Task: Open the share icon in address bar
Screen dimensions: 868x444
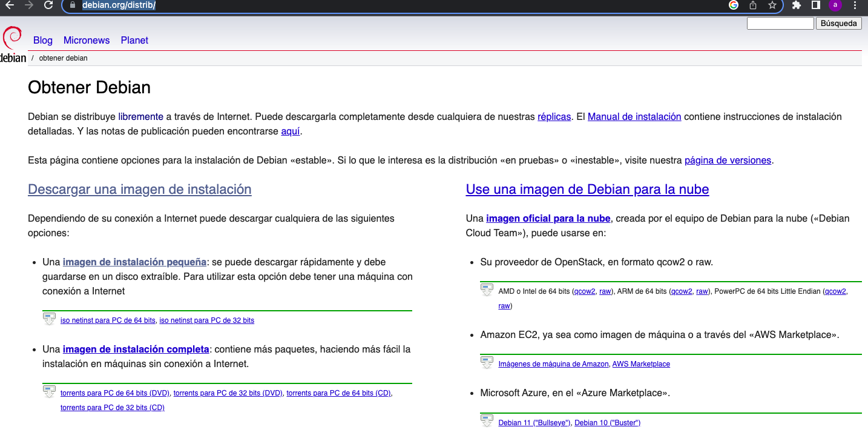Action: (x=753, y=5)
